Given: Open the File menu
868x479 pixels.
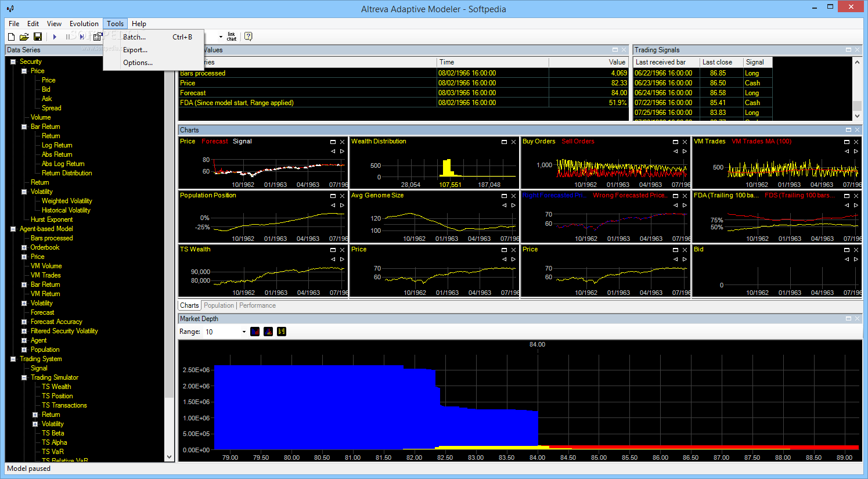Looking at the screenshot, I should tap(14, 24).
